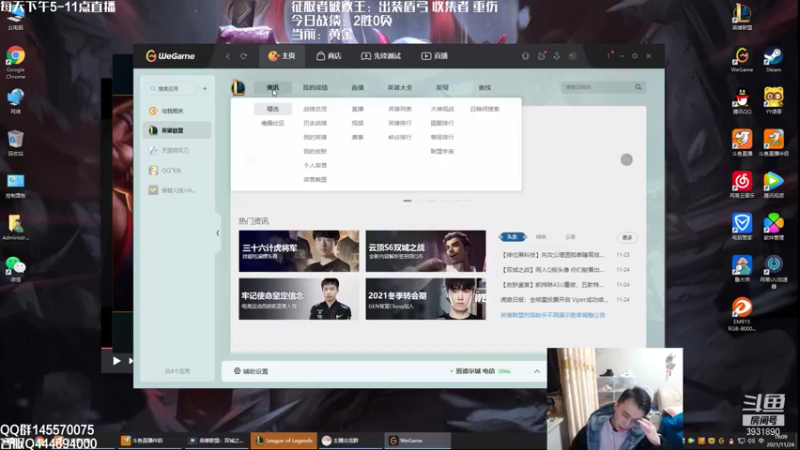Screen dimensions: 800x450
Task: Click the headset support icon
Action: (x=526, y=56)
